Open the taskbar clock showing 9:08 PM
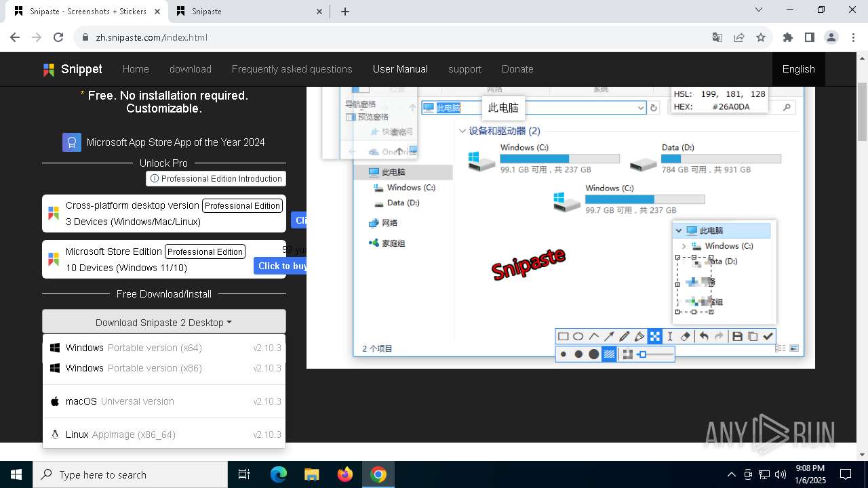The image size is (868, 488). [810, 474]
